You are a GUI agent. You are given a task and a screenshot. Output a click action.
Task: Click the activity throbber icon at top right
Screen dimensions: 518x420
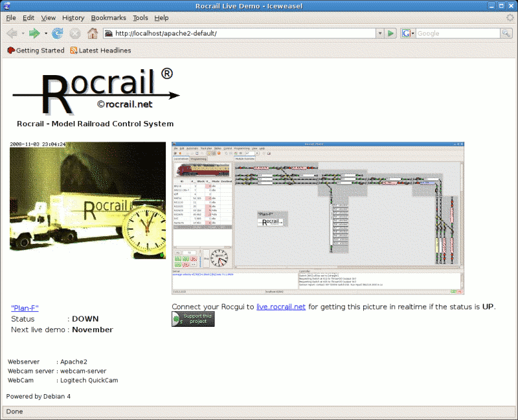pos(510,17)
